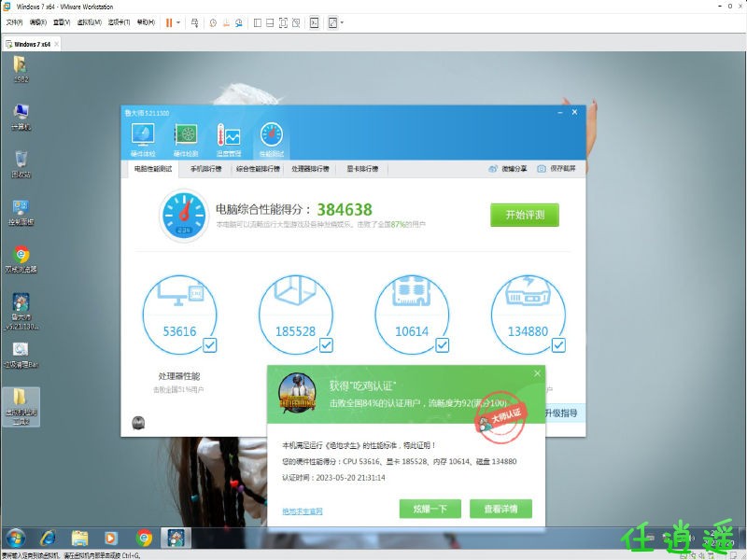Image resolution: width=747 pixels, height=560 pixels.
Task: Click the VMware take snapshot clock icon
Action: pos(213,22)
